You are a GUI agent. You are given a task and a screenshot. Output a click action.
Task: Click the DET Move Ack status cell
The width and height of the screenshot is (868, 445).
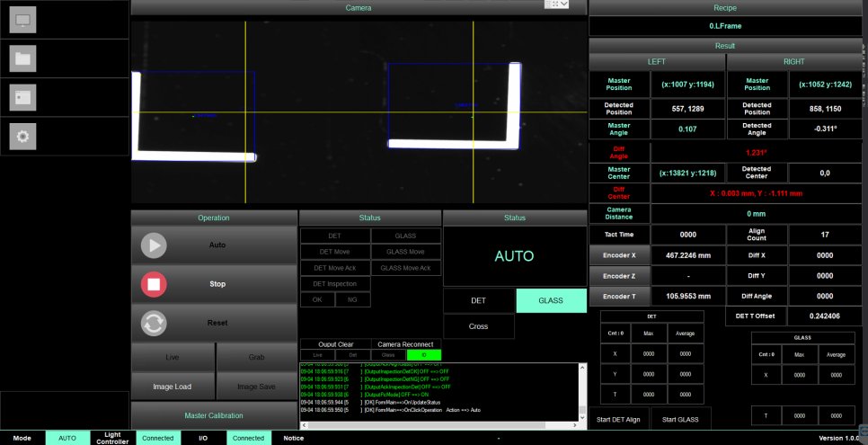click(335, 268)
